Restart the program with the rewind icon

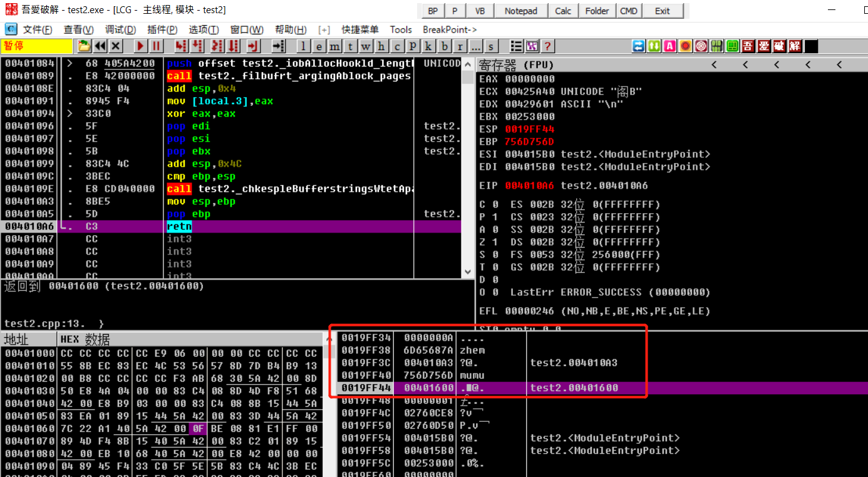coord(100,46)
